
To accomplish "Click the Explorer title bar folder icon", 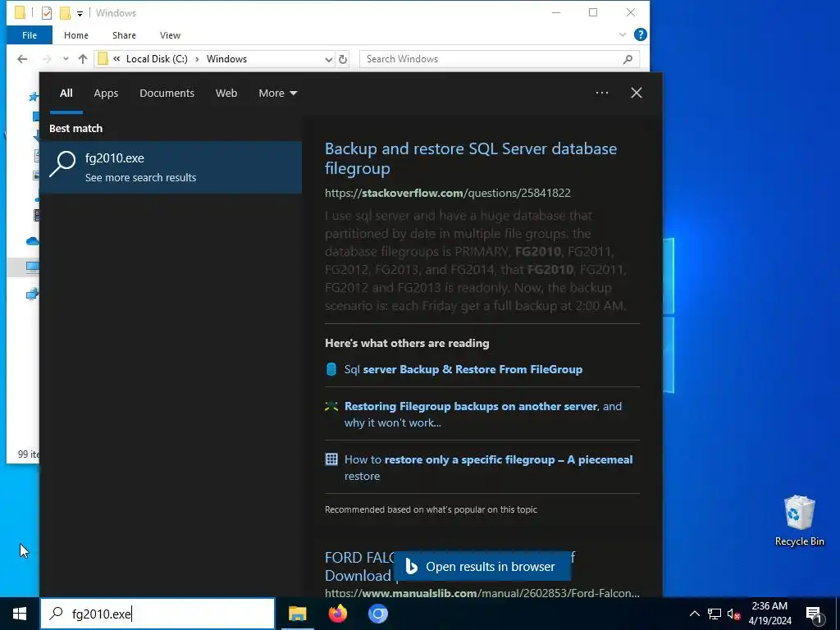I will click(20, 13).
